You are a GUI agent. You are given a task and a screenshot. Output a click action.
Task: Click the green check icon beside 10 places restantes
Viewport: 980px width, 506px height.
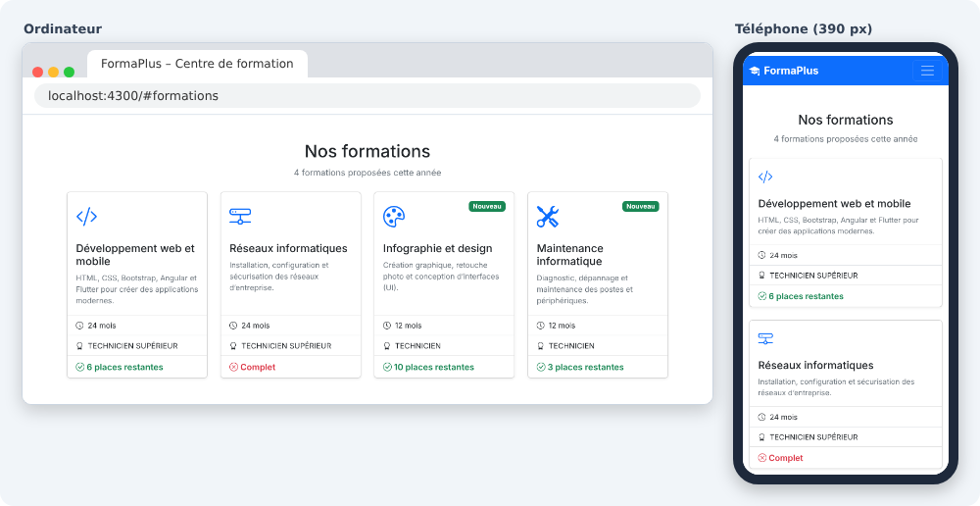tap(387, 367)
